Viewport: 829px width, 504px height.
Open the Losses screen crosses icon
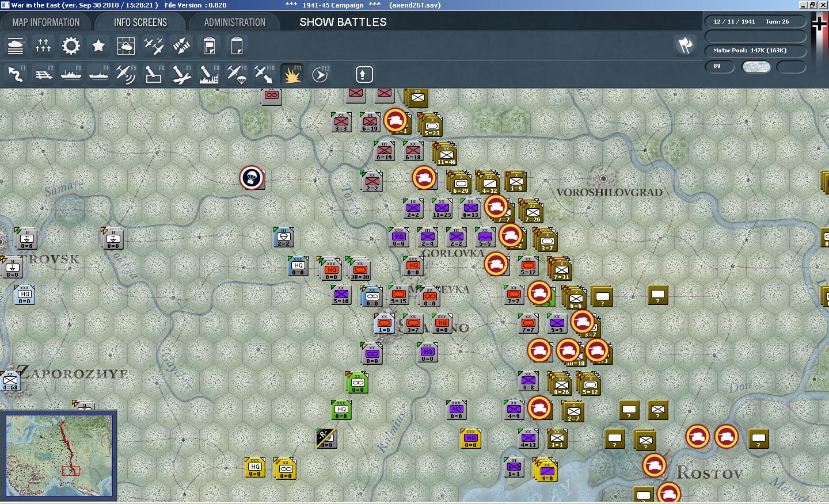(43, 45)
